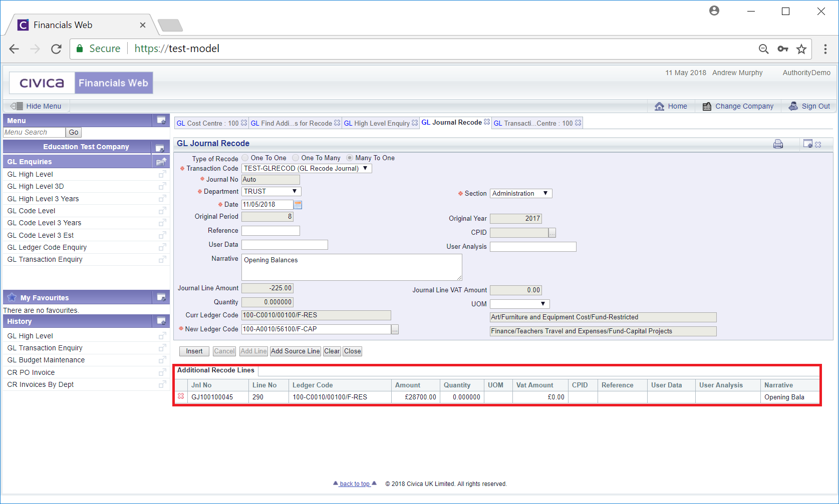This screenshot has width=839, height=504.
Task: Click the saved passwords key icon
Action: click(782, 49)
